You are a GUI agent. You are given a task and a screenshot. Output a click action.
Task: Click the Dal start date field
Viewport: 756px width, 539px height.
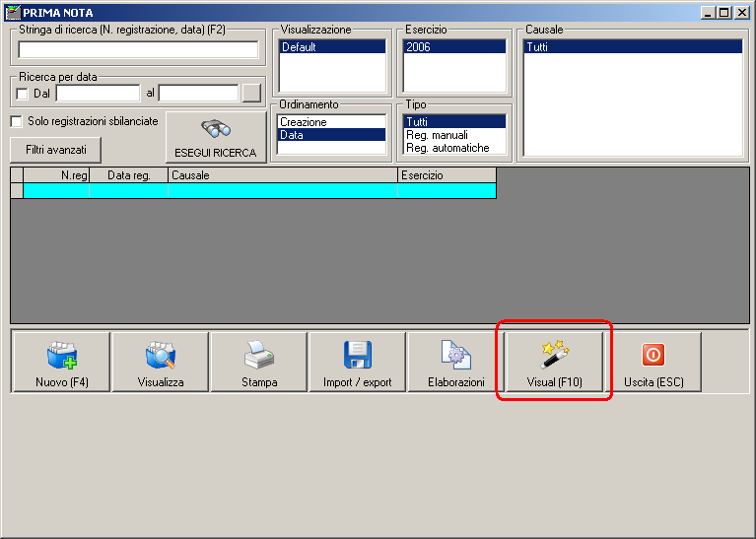98,93
